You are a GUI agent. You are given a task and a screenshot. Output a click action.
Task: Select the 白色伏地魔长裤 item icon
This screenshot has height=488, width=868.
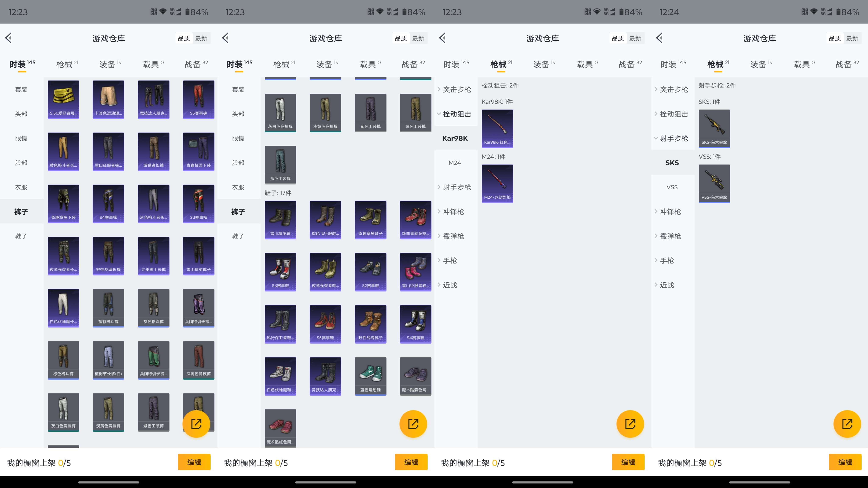[x=63, y=308]
